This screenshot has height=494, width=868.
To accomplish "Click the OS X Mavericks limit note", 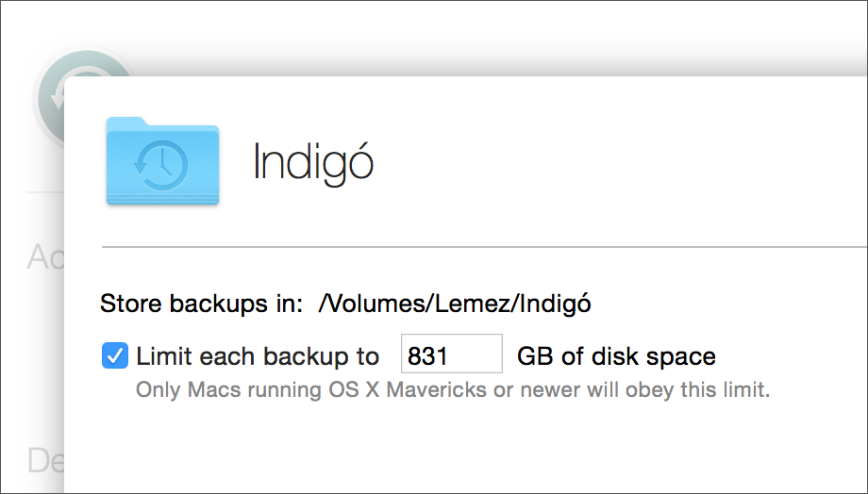I will pyautogui.click(x=453, y=389).
